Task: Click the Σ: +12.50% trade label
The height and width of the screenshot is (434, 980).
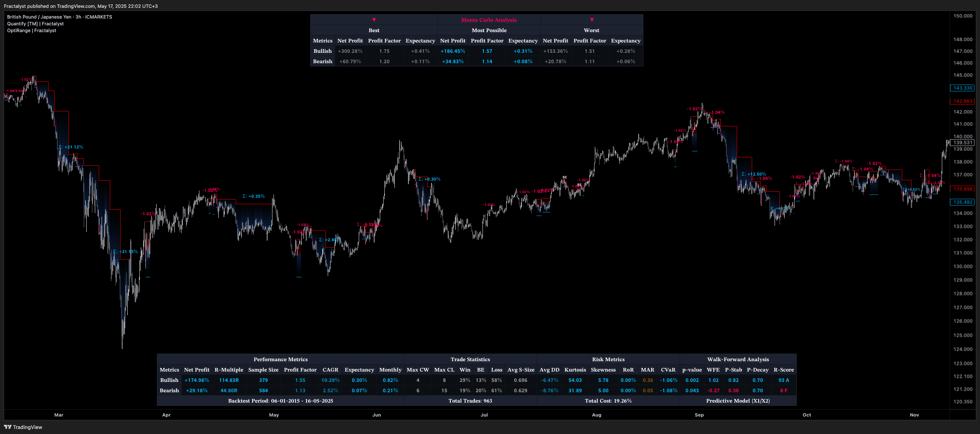Action: [754, 175]
